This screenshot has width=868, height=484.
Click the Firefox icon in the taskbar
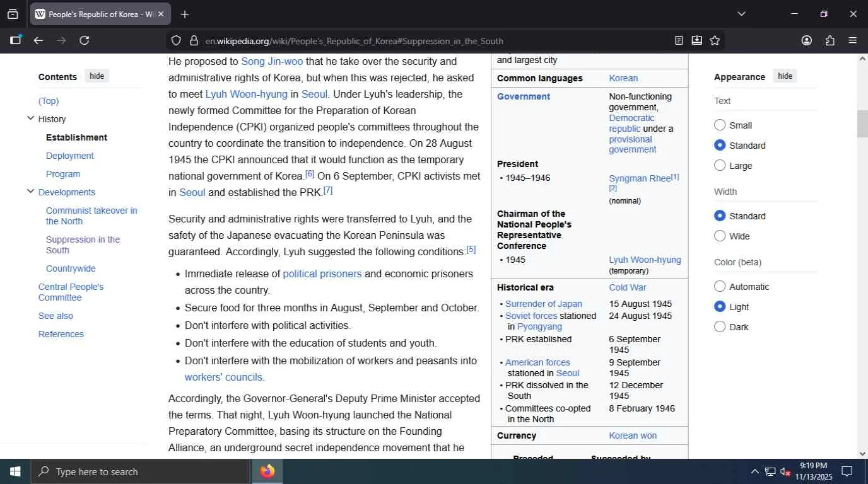pyautogui.click(x=267, y=471)
